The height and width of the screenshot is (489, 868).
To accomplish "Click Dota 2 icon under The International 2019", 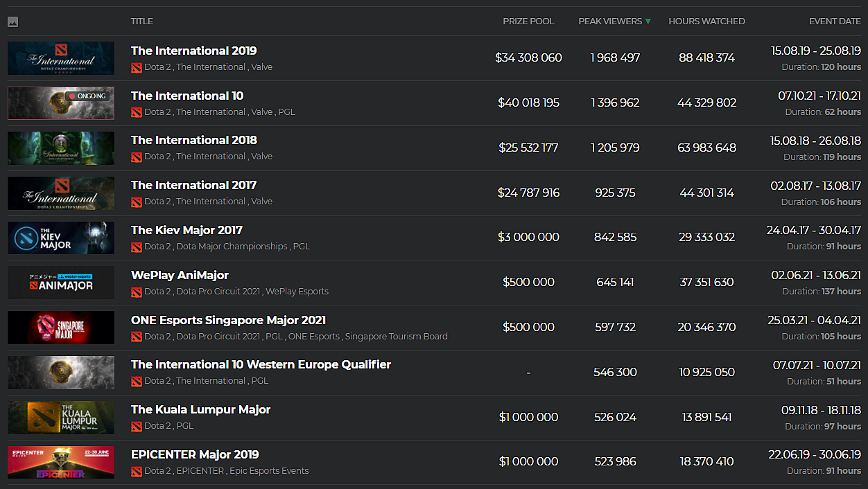I will click(137, 67).
